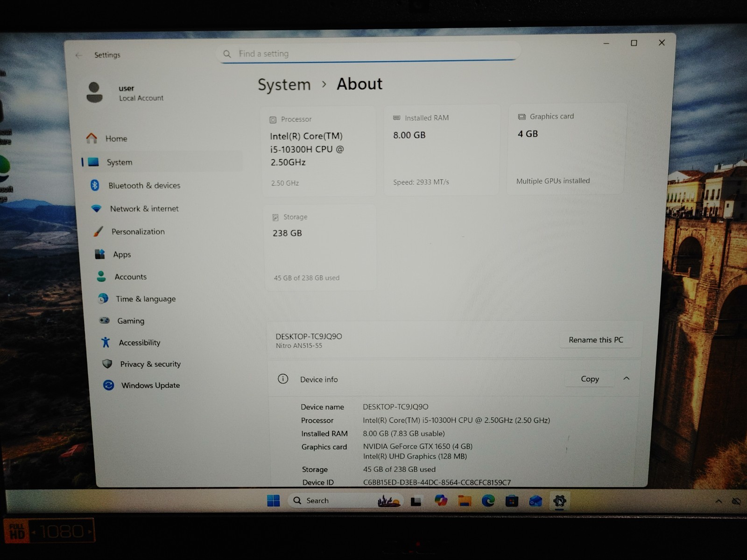Click the Settings gear in the taskbar
The height and width of the screenshot is (560, 747).
point(559,502)
